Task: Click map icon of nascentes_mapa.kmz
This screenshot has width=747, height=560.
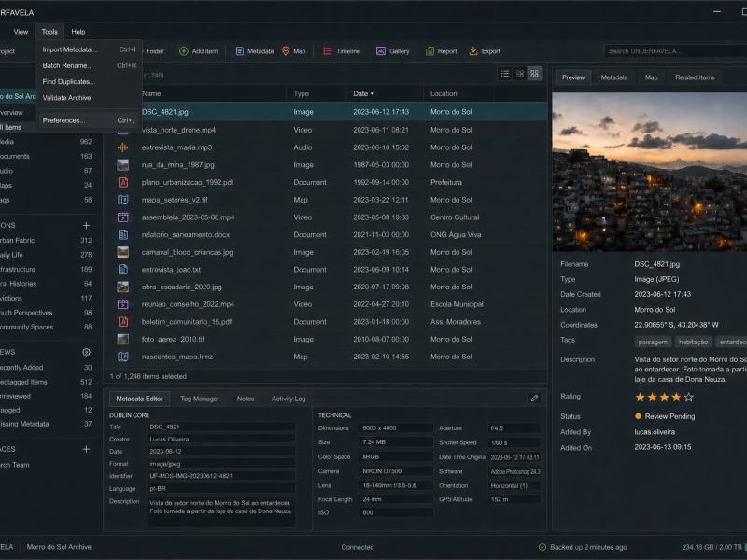Action: 123,357
